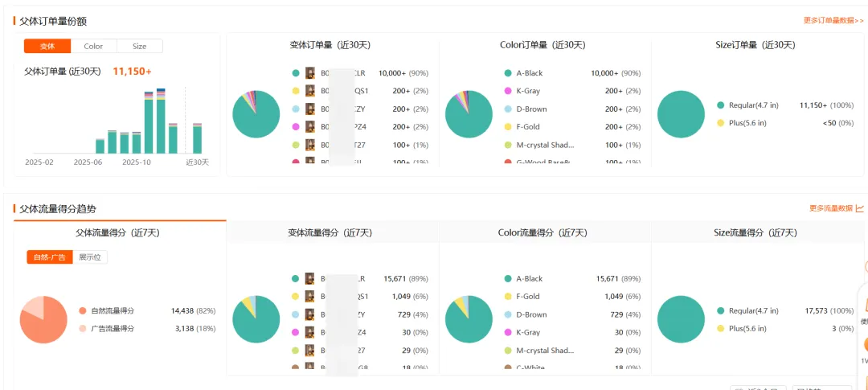The image size is (868, 390).
Task: Open product thumbnail of variant PZ4 in 变体订单量
Action: coord(310,127)
